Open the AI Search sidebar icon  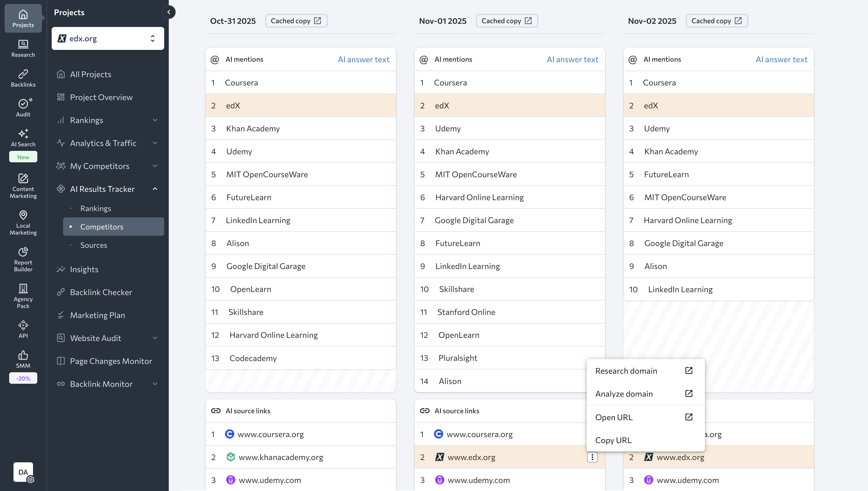[x=23, y=138]
